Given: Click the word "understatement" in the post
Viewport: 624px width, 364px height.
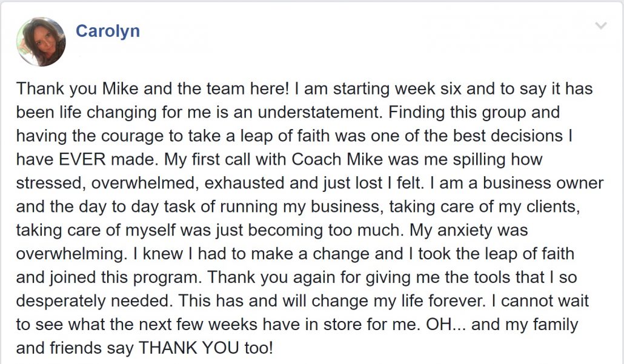Looking at the screenshot, I should [x=320, y=112].
